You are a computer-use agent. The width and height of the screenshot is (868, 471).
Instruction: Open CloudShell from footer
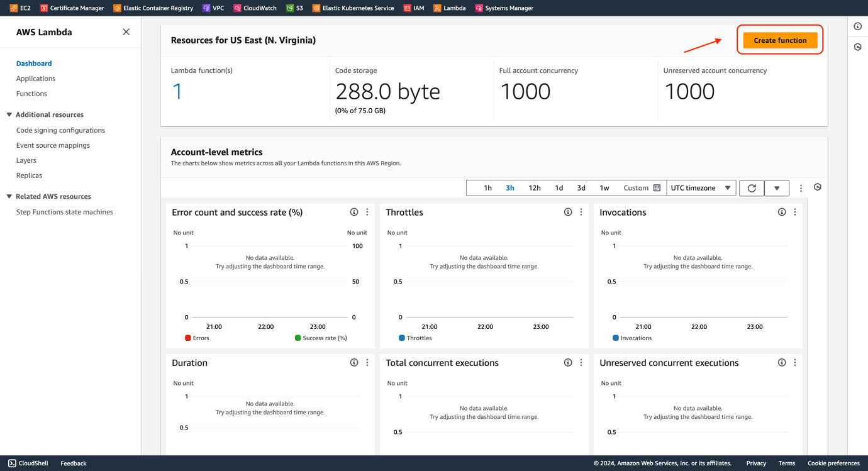(x=28, y=463)
